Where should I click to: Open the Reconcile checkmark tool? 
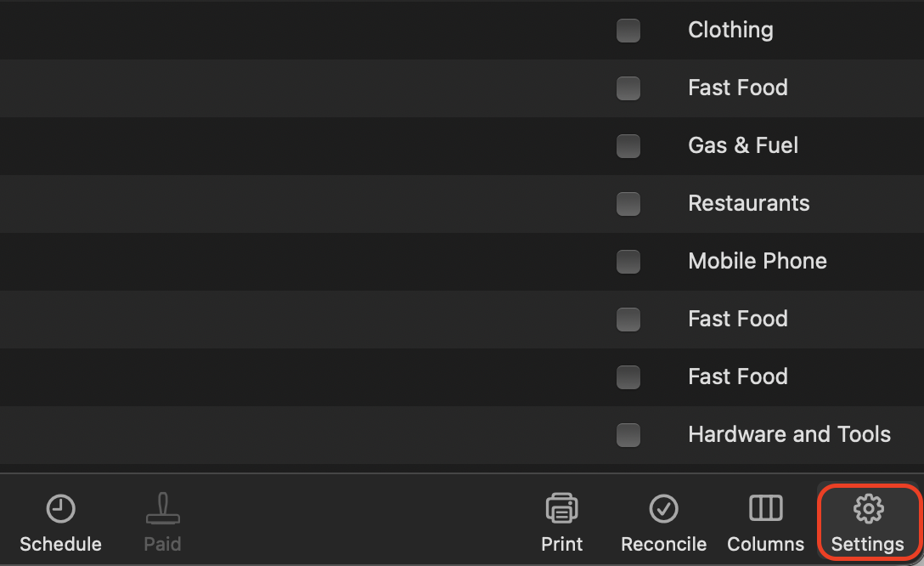tap(663, 509)
